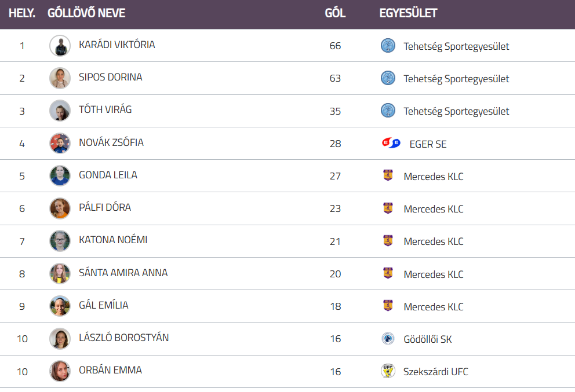Click the Szekszárdi UFC club logo

coord(388,371)
